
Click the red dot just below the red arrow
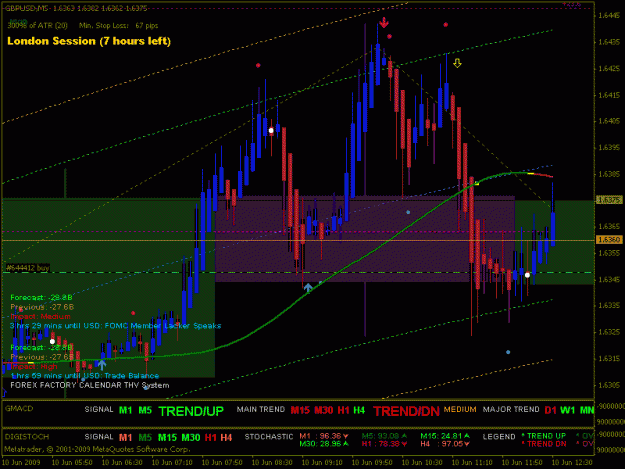tap(389, 37)
